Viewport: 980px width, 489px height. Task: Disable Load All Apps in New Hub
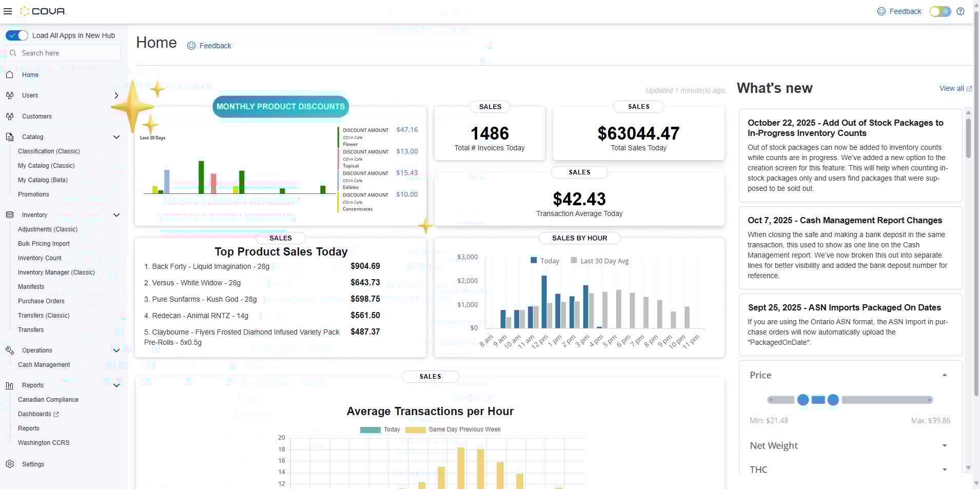(17, 35)
